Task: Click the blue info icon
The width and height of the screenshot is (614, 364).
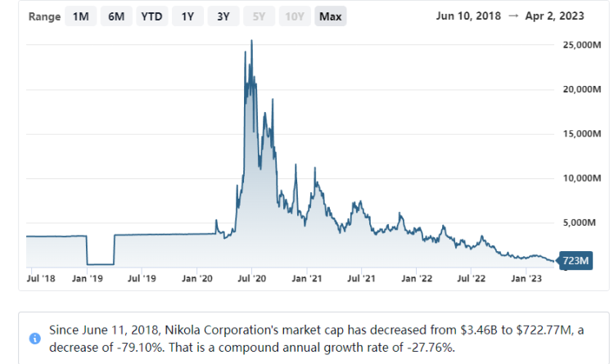Action: tap(34, 338)
